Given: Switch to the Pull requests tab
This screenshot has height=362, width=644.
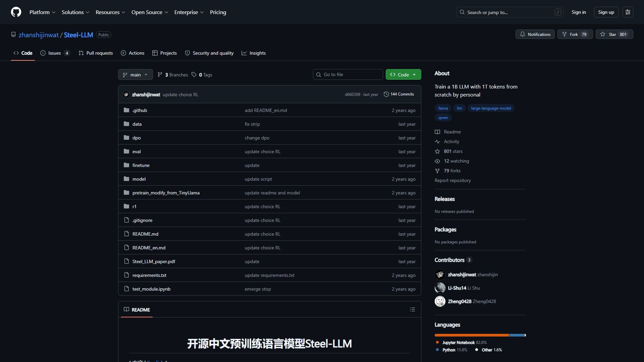Looking at the screenshot, I should pos(96,53).
